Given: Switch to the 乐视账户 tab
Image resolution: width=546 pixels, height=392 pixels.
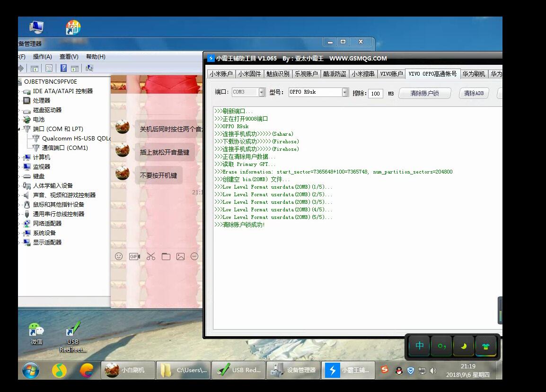Looking at the screenshot, I should pyautogui.click(x=307, y=74).
